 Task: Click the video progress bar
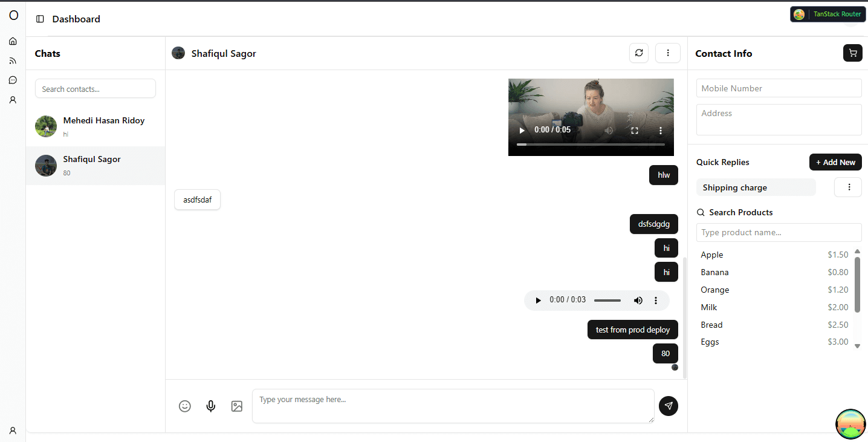pos(591,145)
